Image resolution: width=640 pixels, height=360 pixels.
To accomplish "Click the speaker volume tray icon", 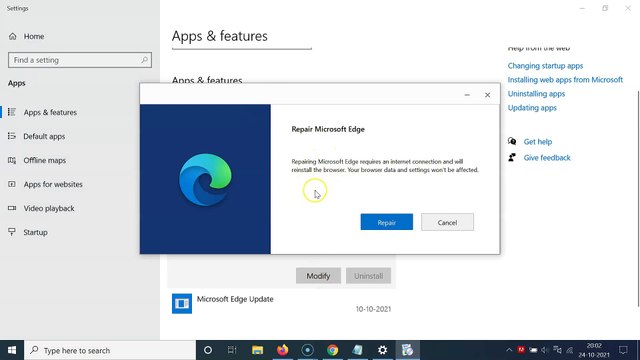I will click(x=545, y=350).
